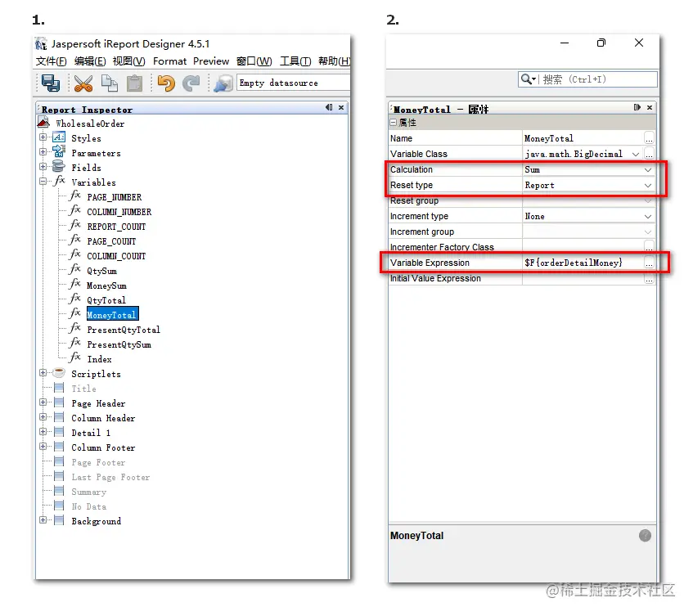Select the WholesaleOrder report root node

[90, 124]
